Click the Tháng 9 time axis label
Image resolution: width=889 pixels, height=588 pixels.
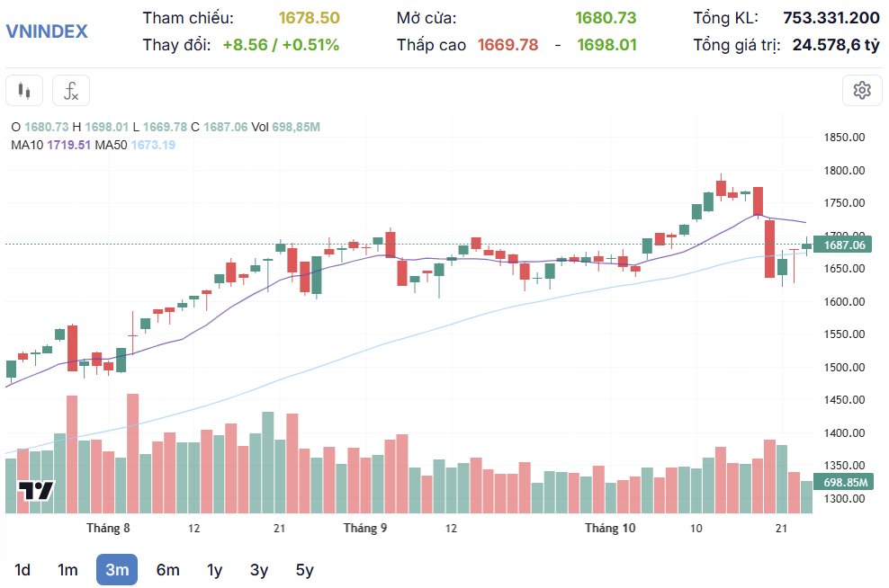coord(365,529)
